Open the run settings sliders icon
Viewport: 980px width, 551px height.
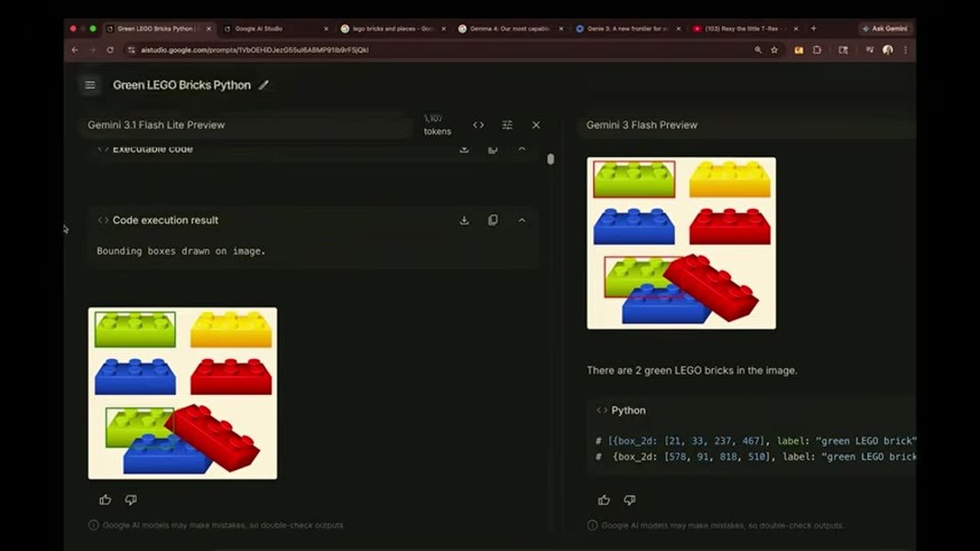coord(507,125)
